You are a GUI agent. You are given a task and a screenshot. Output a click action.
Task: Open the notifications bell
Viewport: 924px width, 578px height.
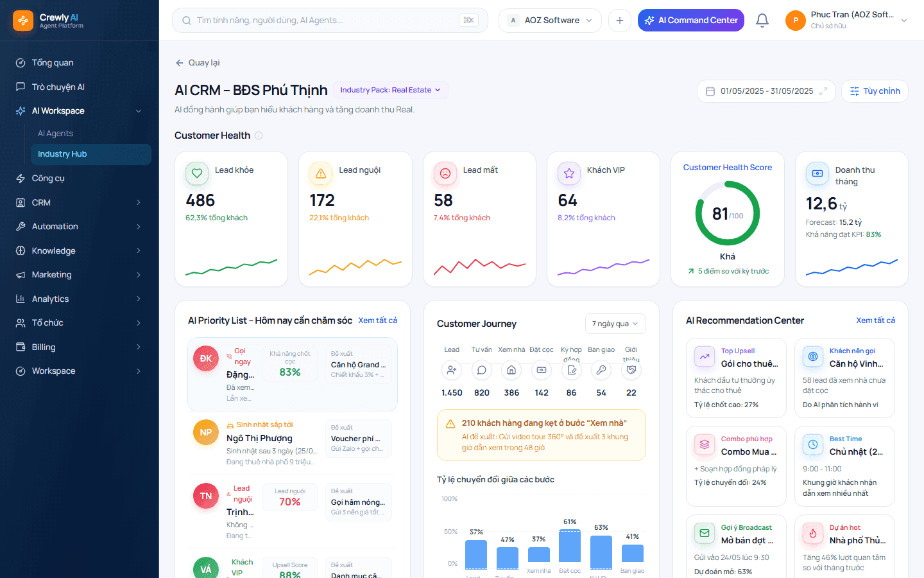pos(762,20)
